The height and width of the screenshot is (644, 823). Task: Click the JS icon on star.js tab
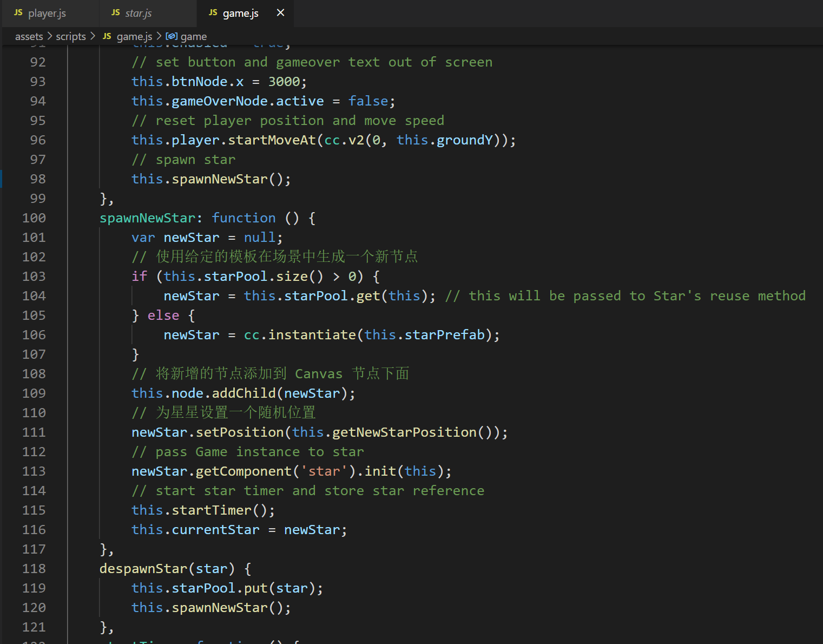pos(116,12)
